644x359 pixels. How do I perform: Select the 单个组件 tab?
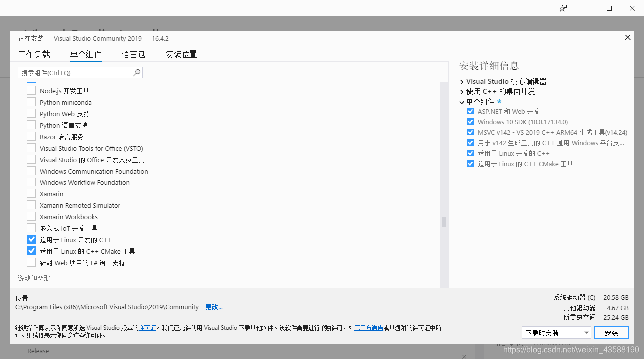pyautogui.click(x=86, y=54)
